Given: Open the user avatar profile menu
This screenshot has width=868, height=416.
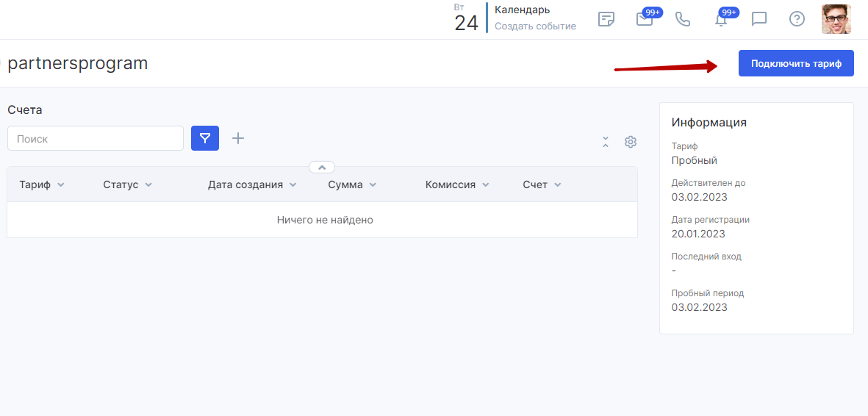Looking at the screenshot, I should click(836, 19).
